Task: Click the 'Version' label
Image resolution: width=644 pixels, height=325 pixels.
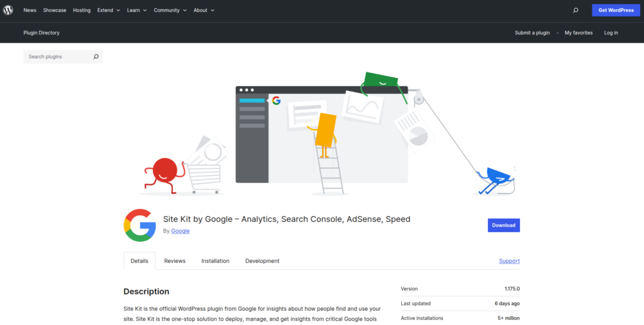Action: click(x=409, y=289)
